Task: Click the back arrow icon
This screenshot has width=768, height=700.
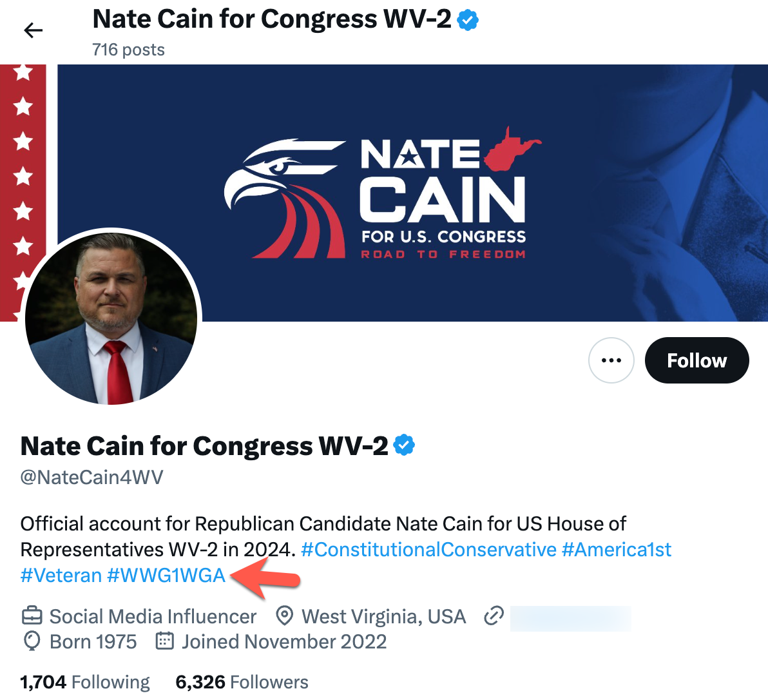Action: tap(33, 30)
